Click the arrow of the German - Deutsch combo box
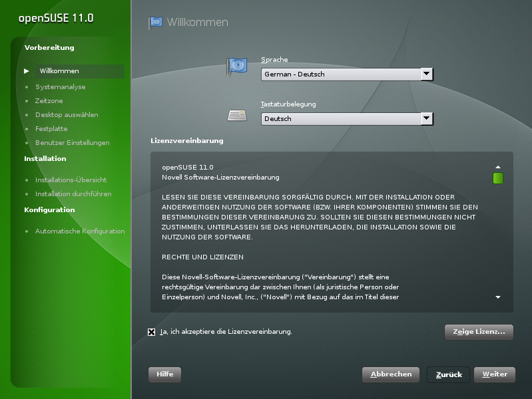Image resolution: width=532 pixels, height=399 pixels. [x=427, y=74]
